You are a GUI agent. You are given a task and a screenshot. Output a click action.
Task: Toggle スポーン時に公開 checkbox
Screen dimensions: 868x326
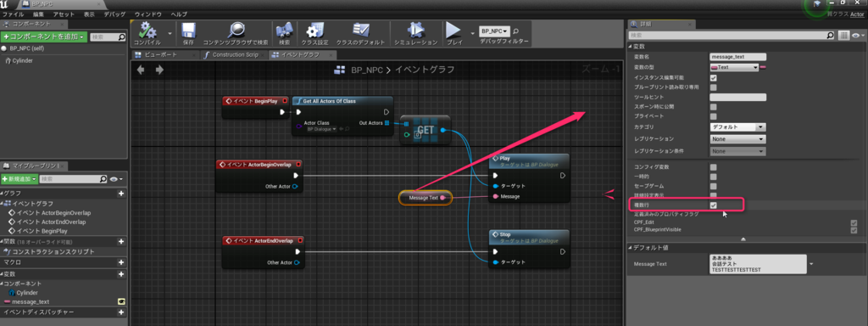[714, 106]
